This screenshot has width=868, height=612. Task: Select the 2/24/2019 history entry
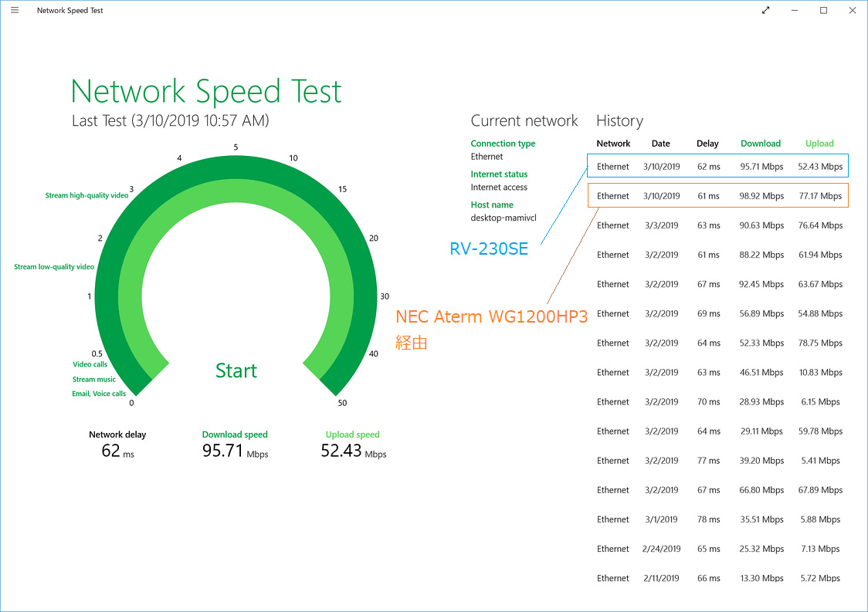(x=719, y=549)
